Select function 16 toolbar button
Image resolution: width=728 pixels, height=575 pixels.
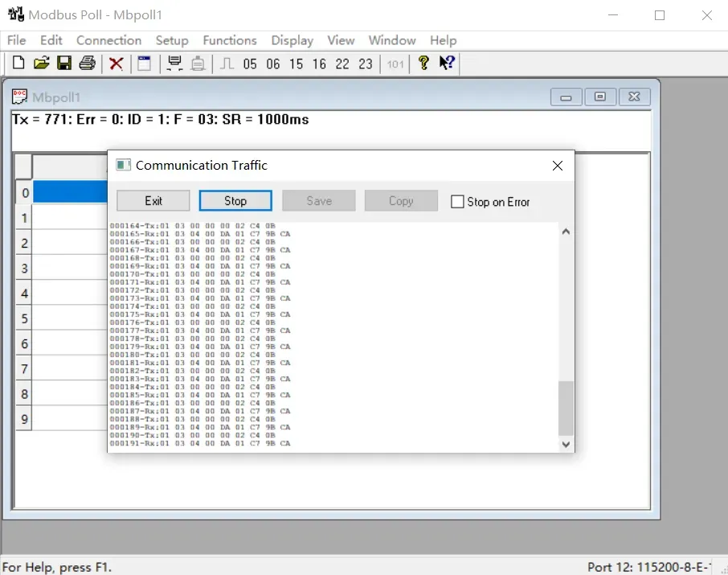coord(319,64)
